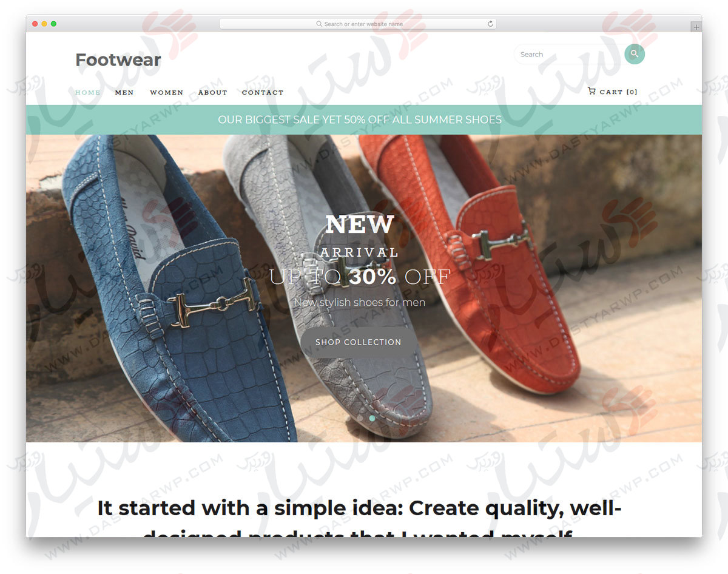Click the SHOP COLLECTION button
This screenshot has width=728, height=574.
click(359, 342)
